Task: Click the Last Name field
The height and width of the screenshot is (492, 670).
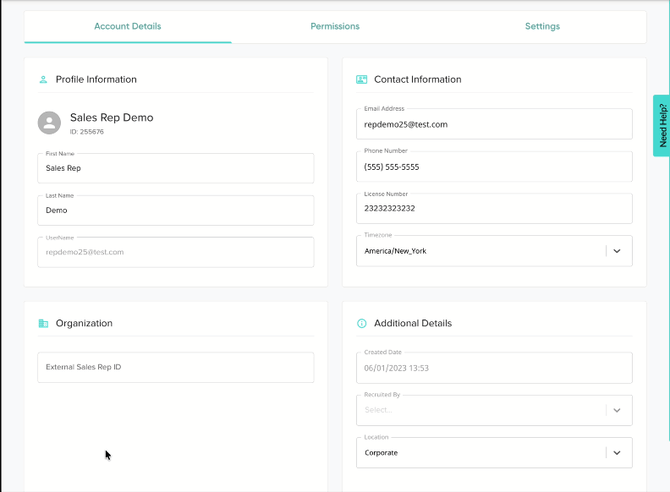Action: (x=176, y=210)
